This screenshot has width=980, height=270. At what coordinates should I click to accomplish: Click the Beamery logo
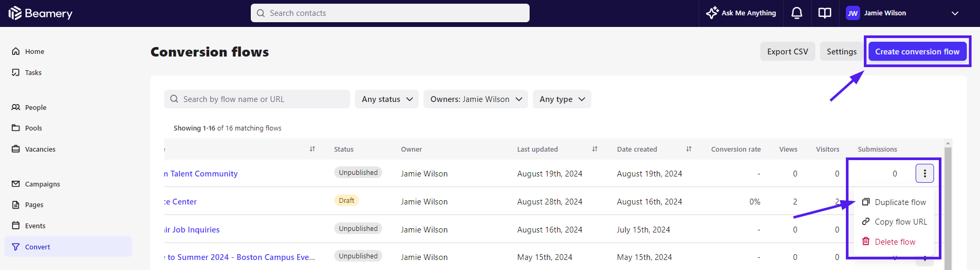(x=41, y=13)
